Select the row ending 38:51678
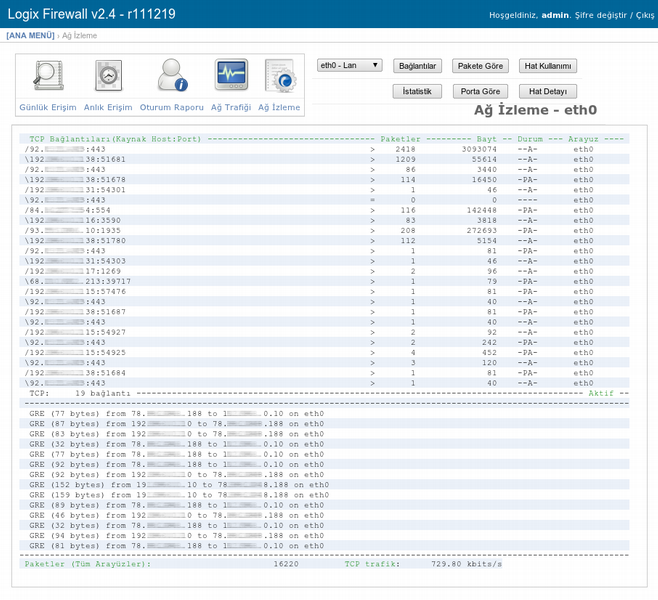This screenshot has height=600, width=658. (x=324, y=180)
